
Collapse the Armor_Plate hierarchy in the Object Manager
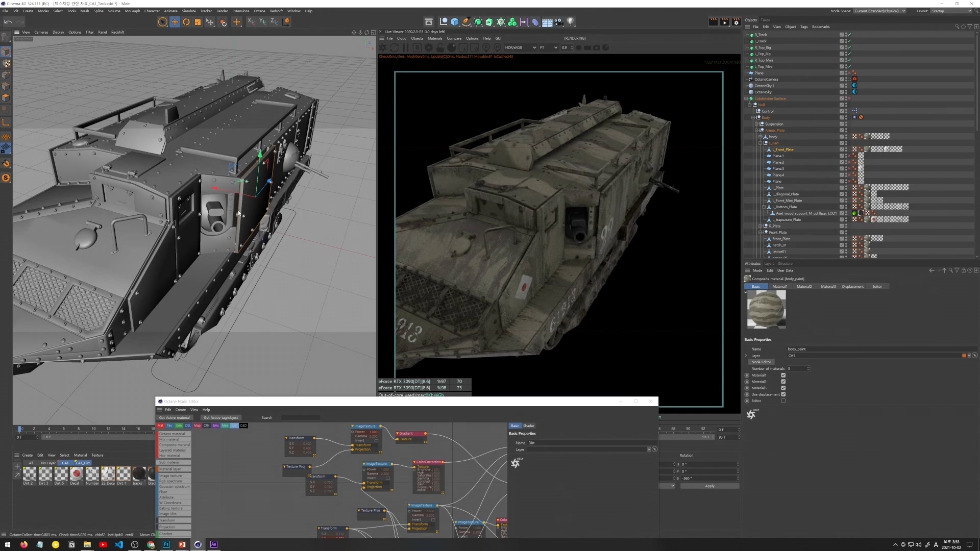click(x=757, y=130)
